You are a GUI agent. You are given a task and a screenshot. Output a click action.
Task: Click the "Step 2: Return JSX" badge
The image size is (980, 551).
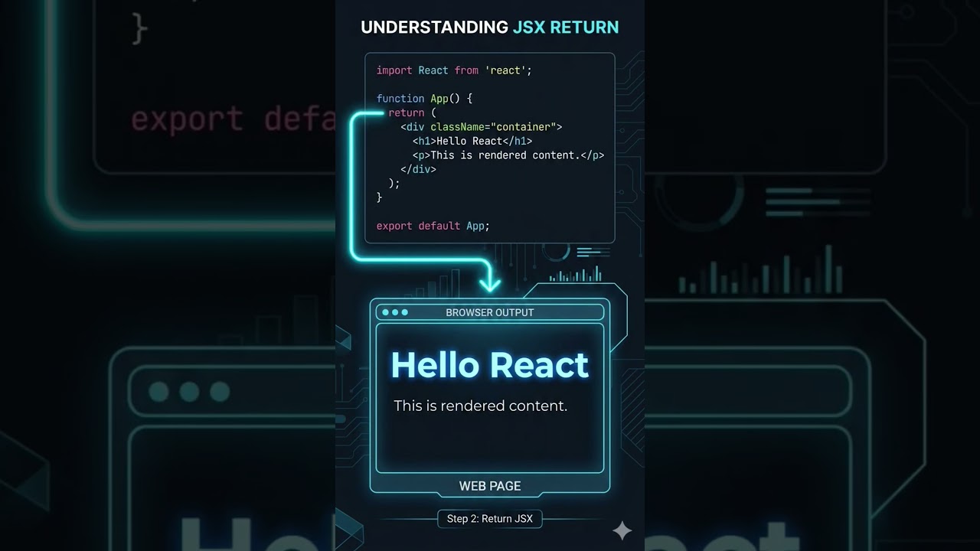click(x=490, y=519)
